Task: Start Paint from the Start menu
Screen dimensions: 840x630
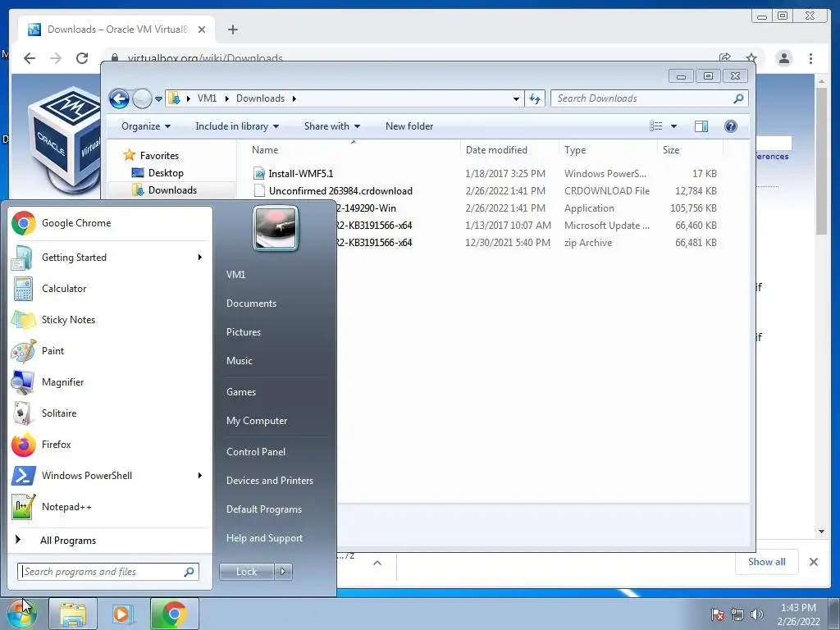Action: tap(110, 351)
